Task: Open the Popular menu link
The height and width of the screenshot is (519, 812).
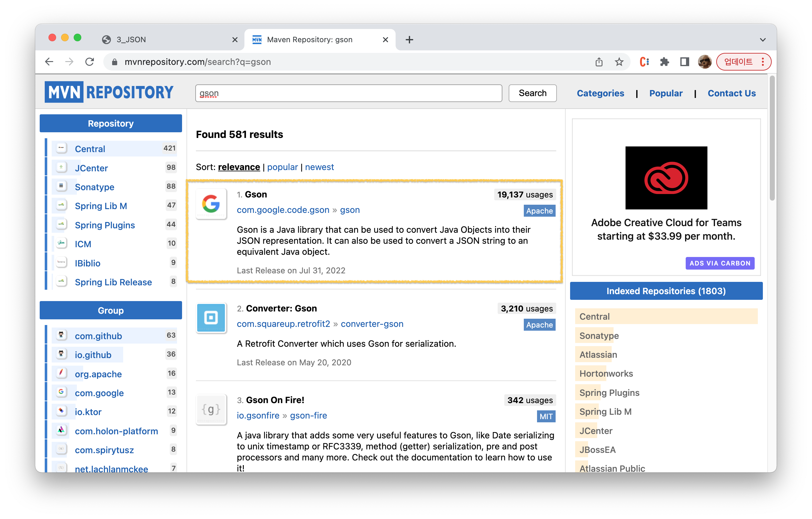Action: 666,93
